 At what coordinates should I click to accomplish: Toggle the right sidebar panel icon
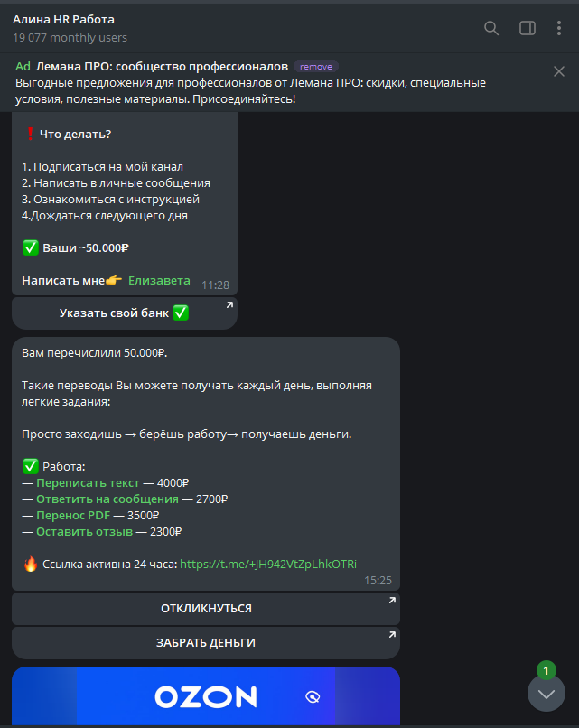click(528, 28)
